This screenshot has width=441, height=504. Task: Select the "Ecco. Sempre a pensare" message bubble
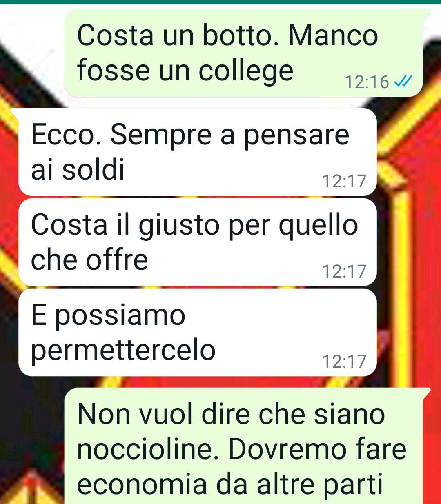coord(198,152)
